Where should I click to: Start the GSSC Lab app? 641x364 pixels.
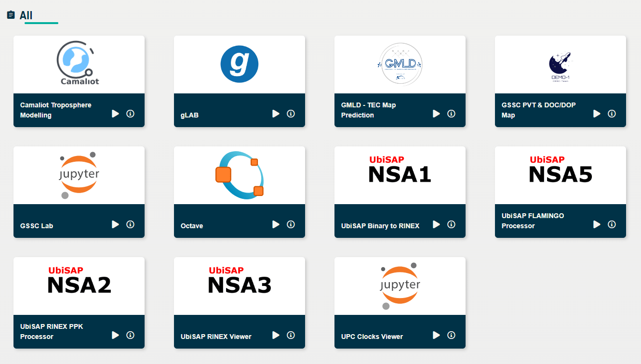(x=115, y=224)
